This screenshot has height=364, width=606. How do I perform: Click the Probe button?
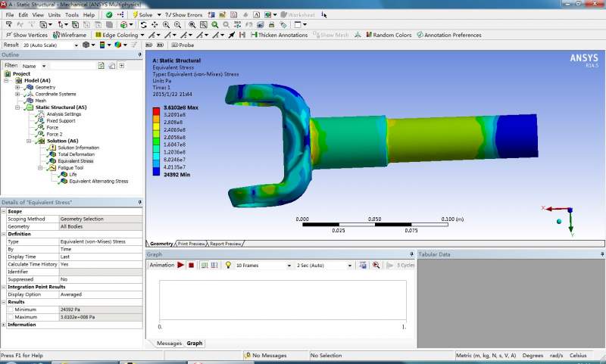coord(183,45)
